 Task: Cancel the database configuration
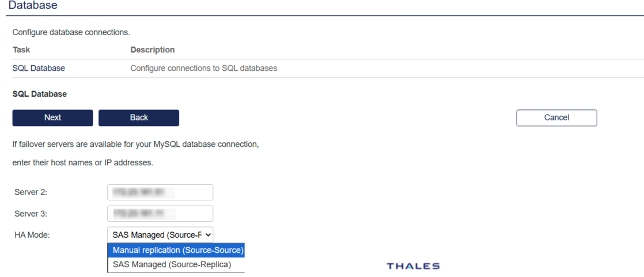click(x=556, y=117)
